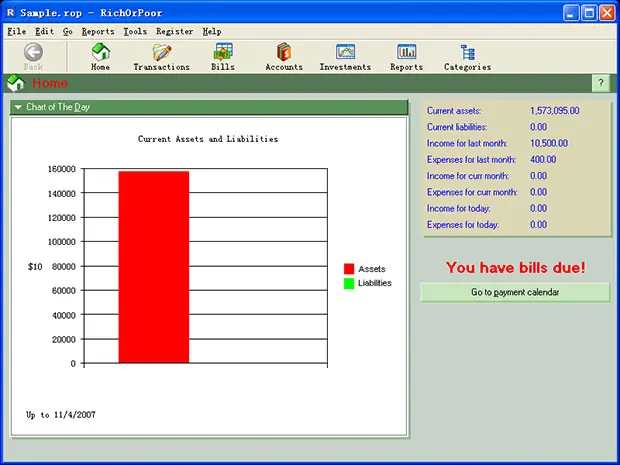This screenshot has width=620, height=465.
Task: Click the Expenses for today label
Action: [463, 224]
